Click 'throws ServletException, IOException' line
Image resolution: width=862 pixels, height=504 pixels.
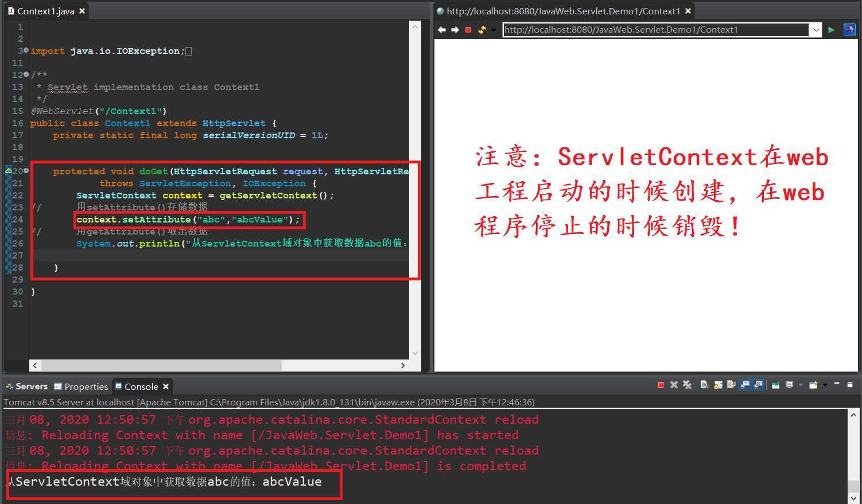point(208,183)
